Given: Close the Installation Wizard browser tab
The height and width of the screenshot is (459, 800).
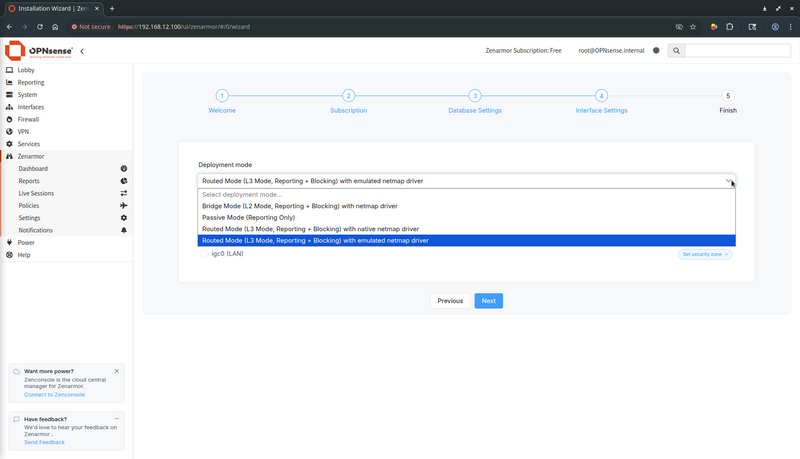Looking at the screenshot, I should 96,8.
